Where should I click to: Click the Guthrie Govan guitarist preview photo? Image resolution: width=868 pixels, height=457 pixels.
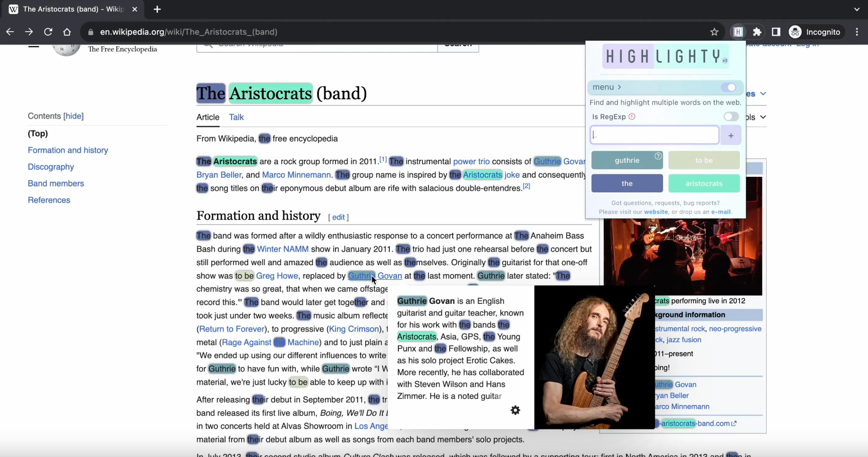594,357
